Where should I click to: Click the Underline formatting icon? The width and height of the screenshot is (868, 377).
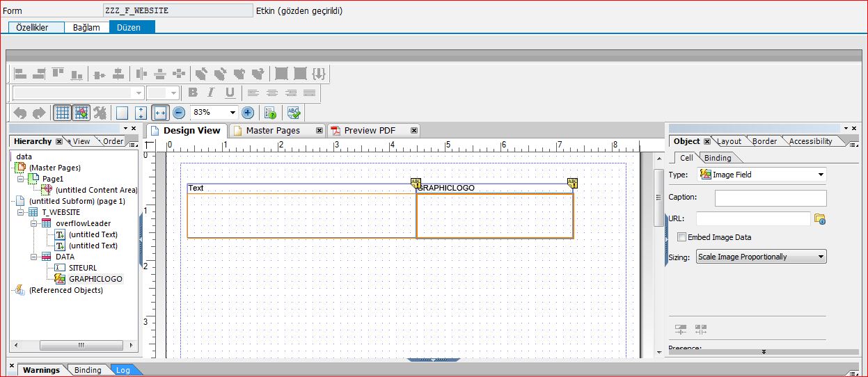tap(229, 93)
